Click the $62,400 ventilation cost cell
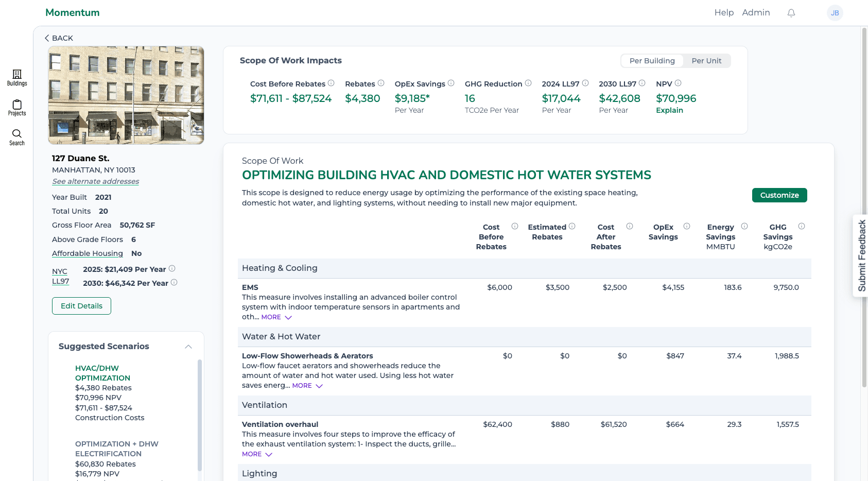This screenshot has width=868, height=481. point(497,424)
